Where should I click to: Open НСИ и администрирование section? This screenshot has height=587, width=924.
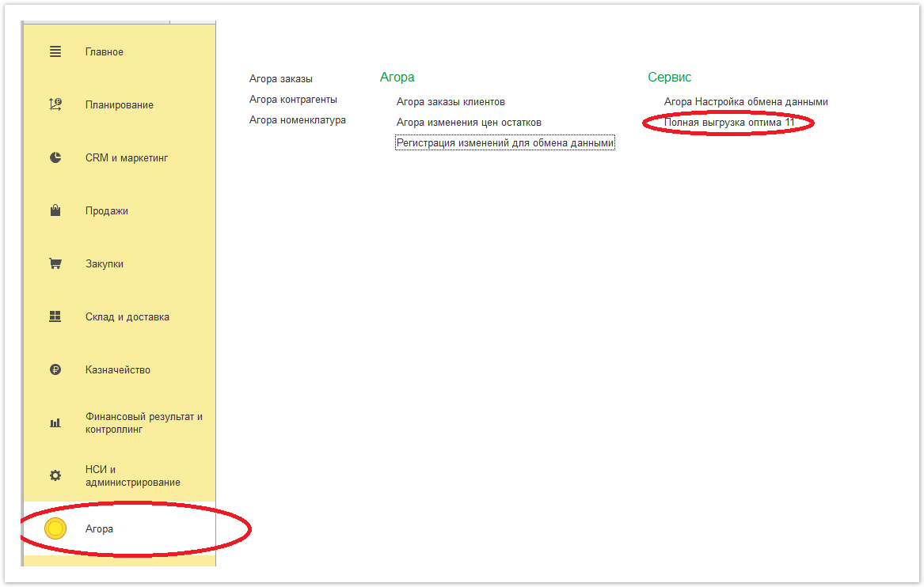click(132, 475)
